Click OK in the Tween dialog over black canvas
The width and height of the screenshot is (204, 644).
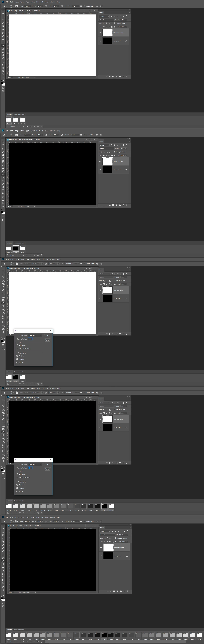tap(48, 465)
